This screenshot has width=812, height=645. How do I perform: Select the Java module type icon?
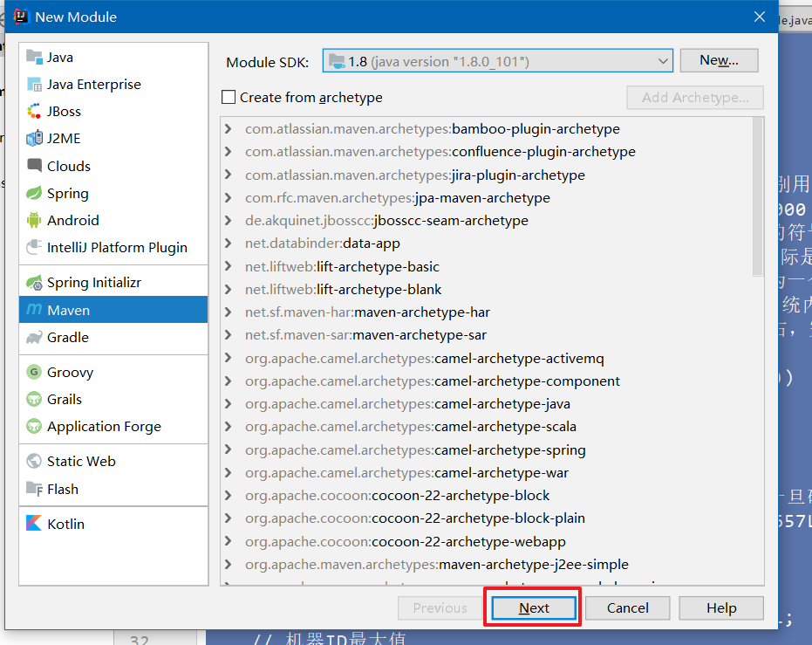coord(34,57)
